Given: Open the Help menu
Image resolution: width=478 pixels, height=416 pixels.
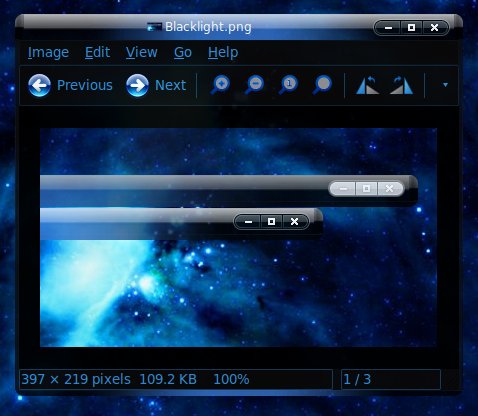Looking at the screenshot, I should (x=223, y=52).
